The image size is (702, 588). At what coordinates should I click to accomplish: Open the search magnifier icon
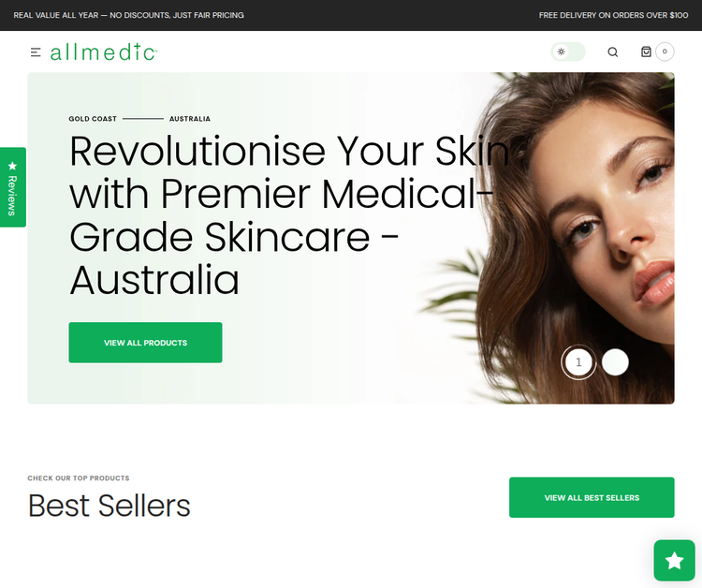pyautogui.click(x=612, y=51)
